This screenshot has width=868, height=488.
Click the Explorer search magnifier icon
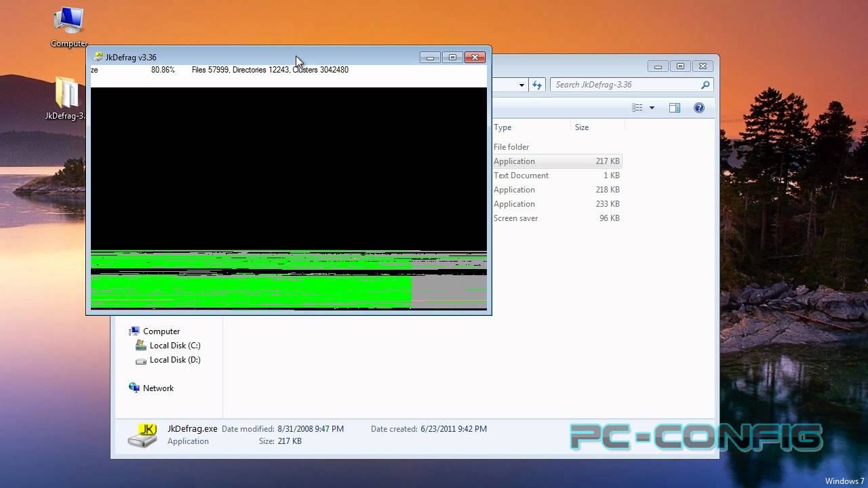[705, 85]
